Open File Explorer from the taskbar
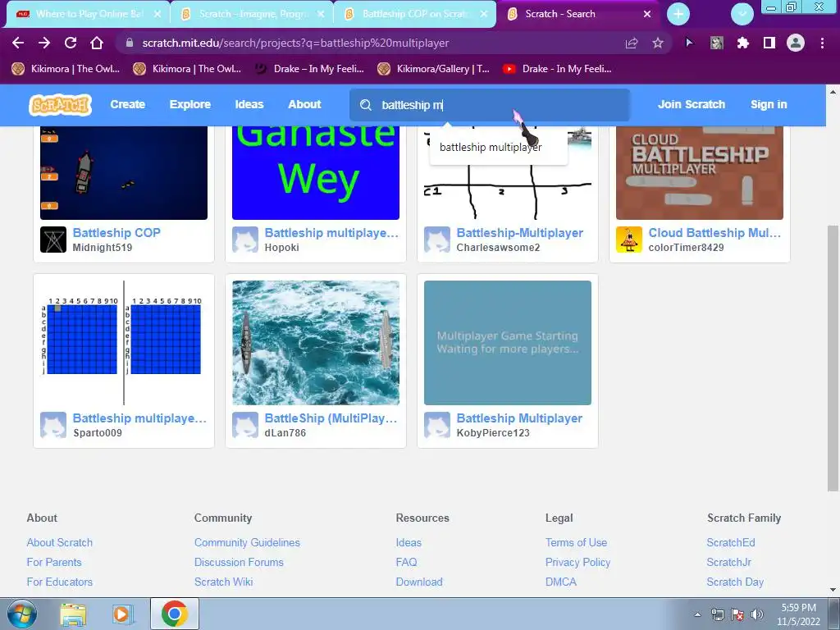The height and width of the screenshot is (630, 840). [73, 614]
